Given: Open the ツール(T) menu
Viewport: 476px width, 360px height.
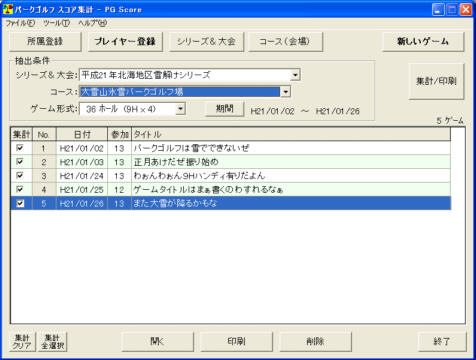Looking at the screenshot, I should click(x=56, y=23).
